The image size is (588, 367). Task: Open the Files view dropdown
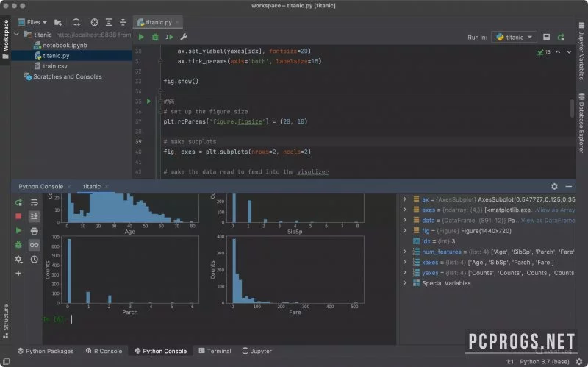click(32, 23)
